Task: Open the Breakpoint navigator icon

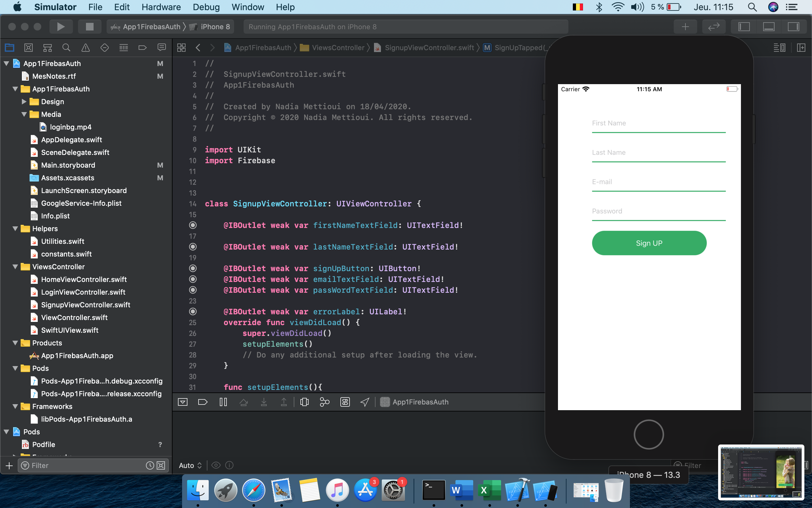Action: [x=142, y=48]
